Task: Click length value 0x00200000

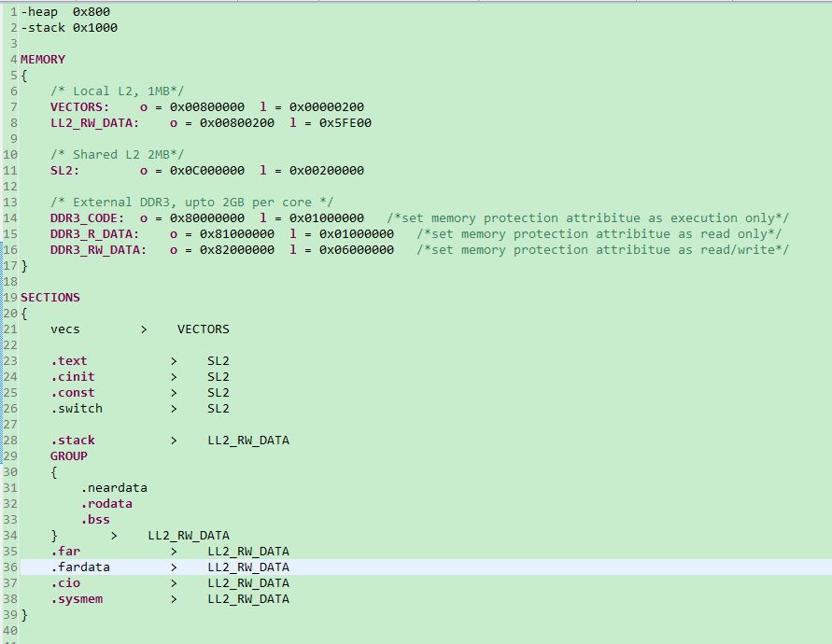Action: [327, 171]
